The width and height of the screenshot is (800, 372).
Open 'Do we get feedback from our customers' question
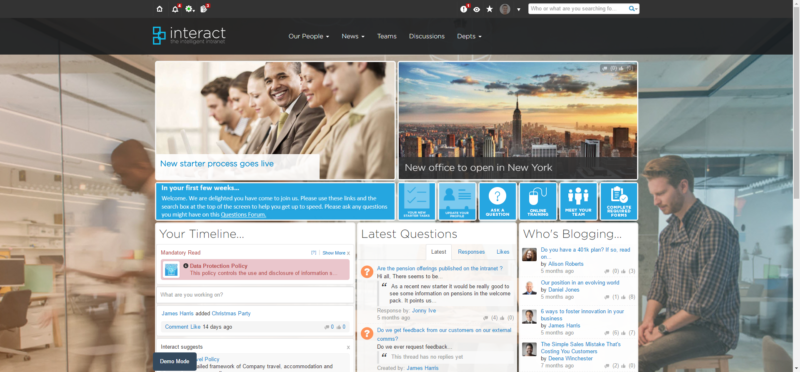[444, 334]
